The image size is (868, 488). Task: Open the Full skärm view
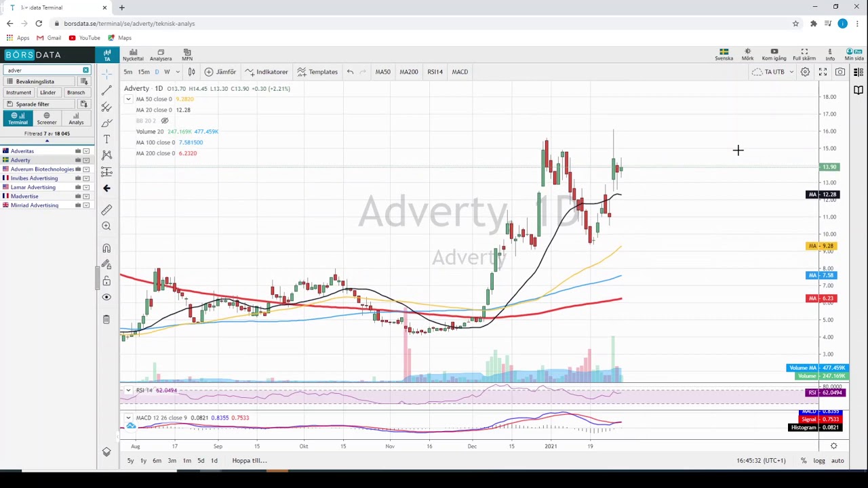coord(804,54)
